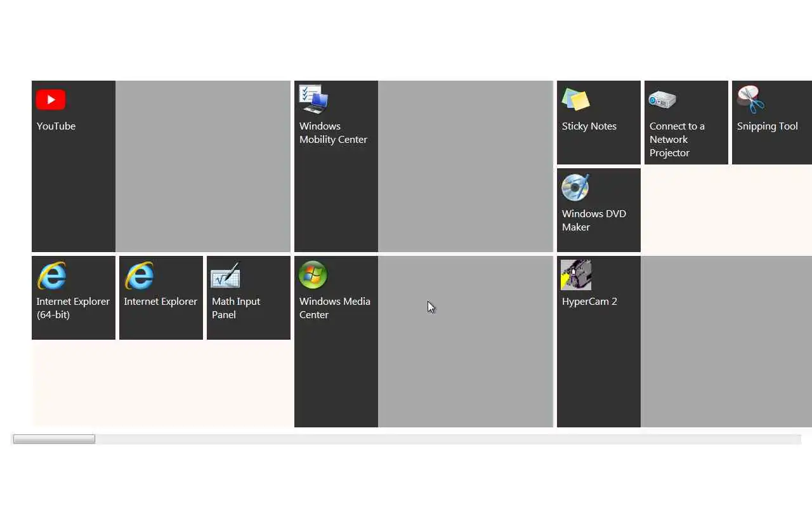Screen dimensions: 812x508
Task: Click the 'HyperCam 2' label
Action: (589, 302)
